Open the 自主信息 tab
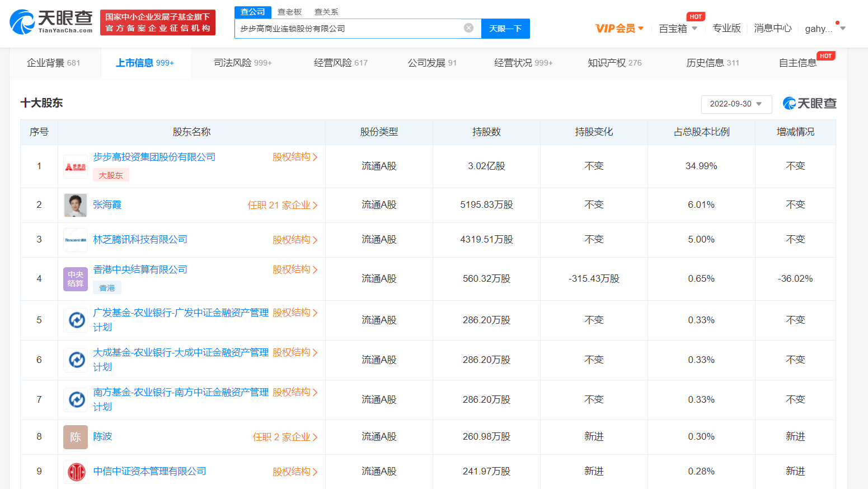 (x=797, y=63)
